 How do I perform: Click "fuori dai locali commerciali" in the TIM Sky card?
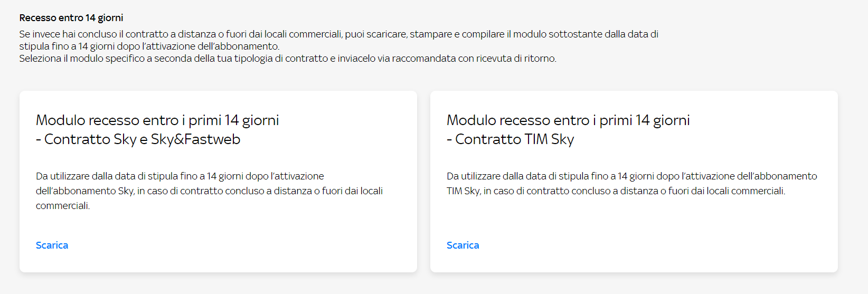click(727, 191)
